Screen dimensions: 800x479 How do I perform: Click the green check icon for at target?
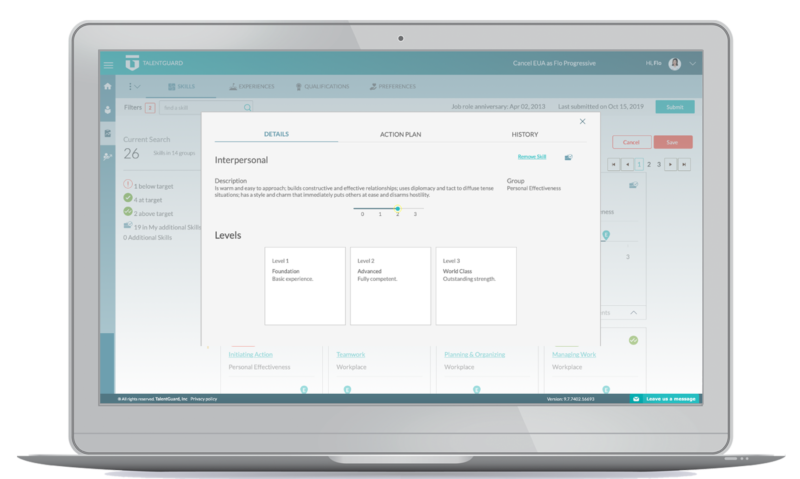coord(128,198)
